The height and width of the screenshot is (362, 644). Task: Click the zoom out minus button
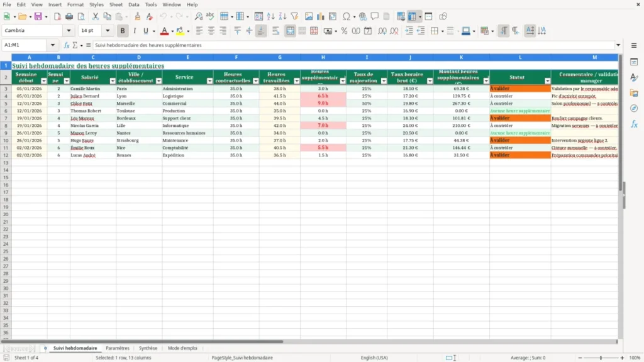coord(579,358)
